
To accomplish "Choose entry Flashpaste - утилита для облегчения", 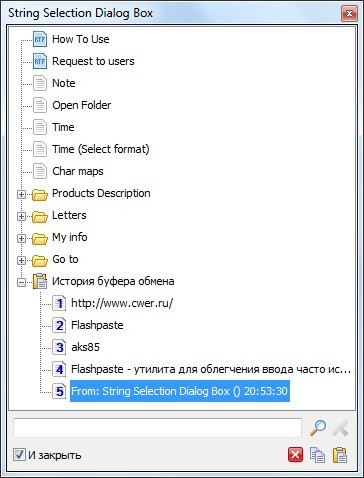I will point(211,369).
